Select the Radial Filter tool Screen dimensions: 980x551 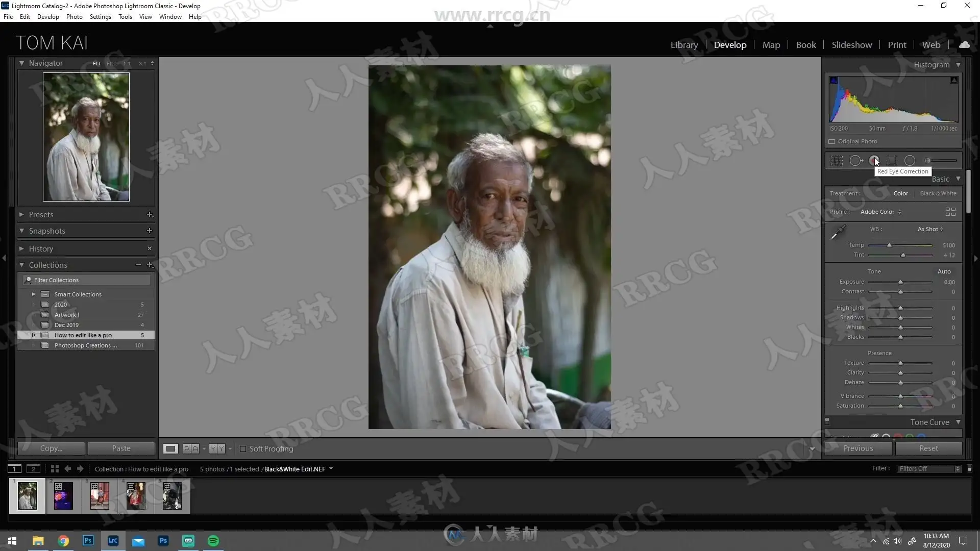(910, 161)
